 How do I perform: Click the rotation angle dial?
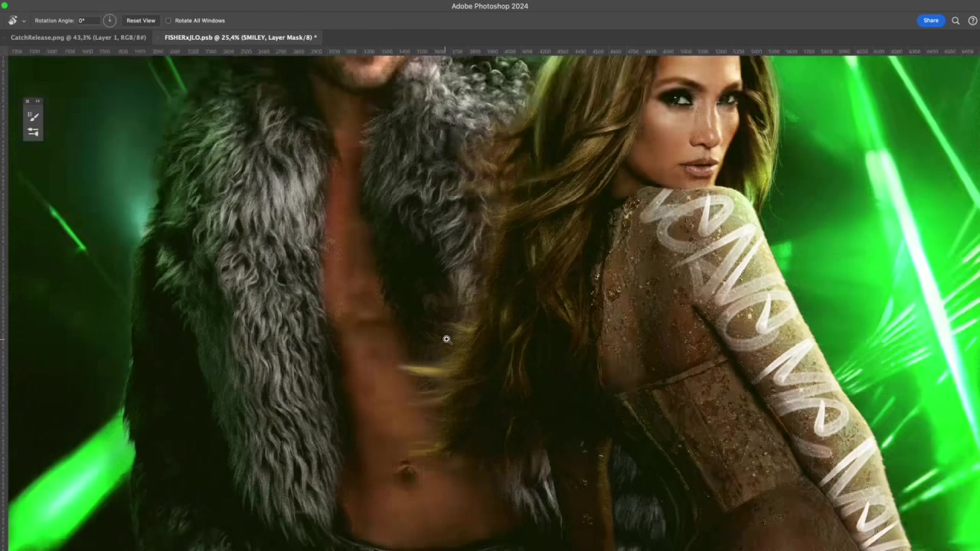109,21
